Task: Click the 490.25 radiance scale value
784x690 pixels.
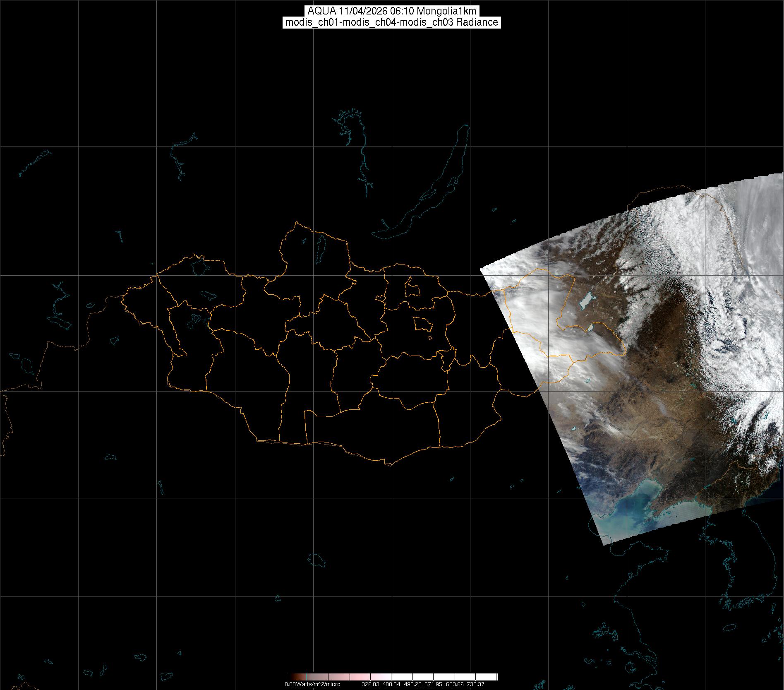Action: (x=412, y=684)
